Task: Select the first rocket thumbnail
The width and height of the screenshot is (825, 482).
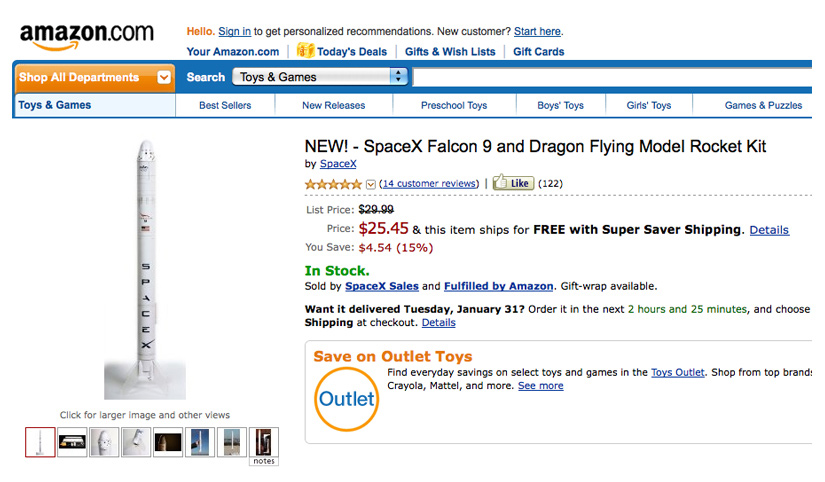Action: click(40, 442)
